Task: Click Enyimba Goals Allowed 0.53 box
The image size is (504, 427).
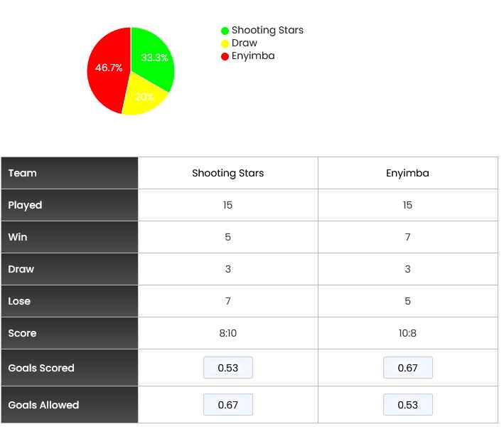Action: click(x=407, y=404)
